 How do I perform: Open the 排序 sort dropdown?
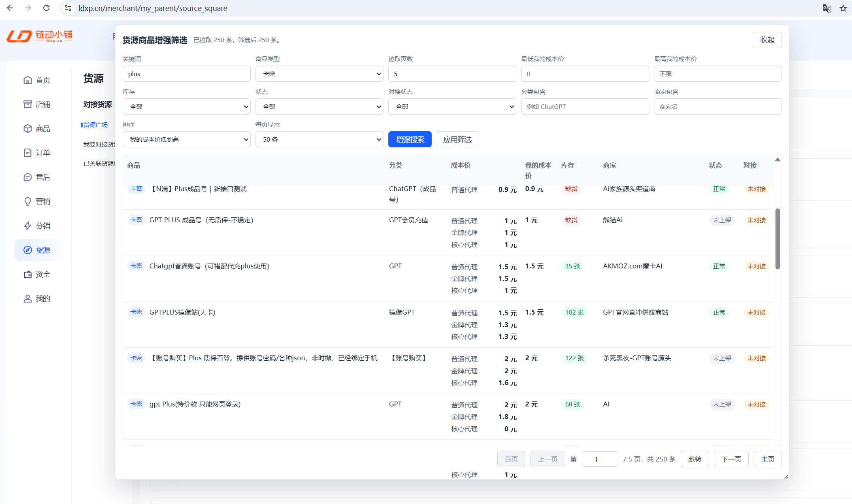186,139
